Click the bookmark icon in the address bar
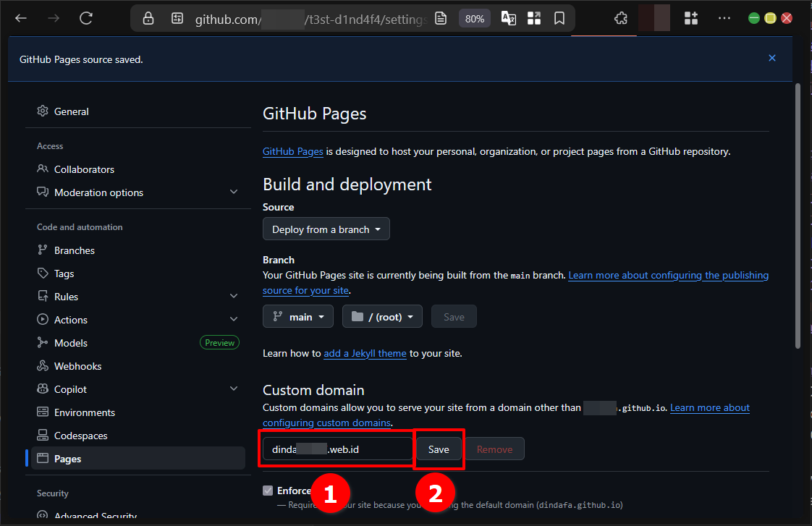Screen dimensions: 812x526 point(559,18)
